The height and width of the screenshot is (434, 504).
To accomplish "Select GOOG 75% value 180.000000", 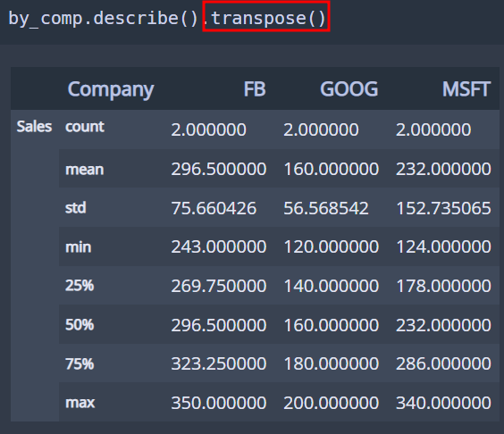I will tap(331, 364).
